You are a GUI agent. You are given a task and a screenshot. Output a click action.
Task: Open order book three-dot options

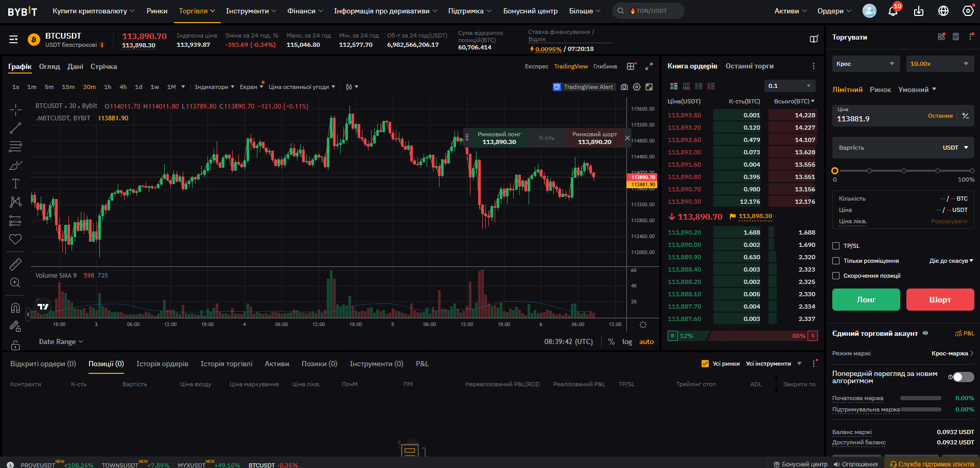coord(814,66)
